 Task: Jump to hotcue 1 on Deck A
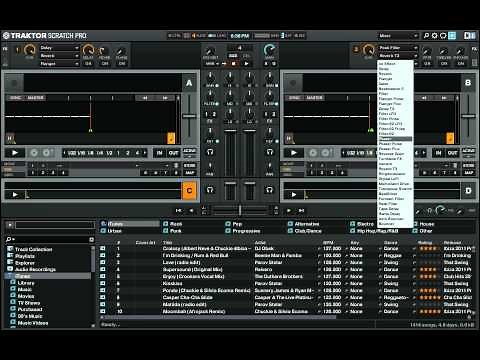click(x=32, y=173)
